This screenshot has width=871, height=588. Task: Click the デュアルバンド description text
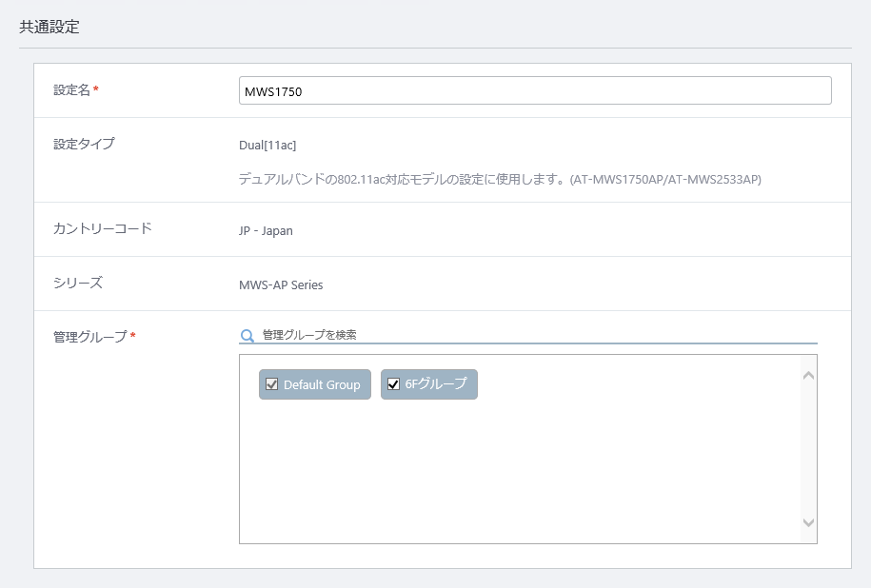(x=500, y=179)
